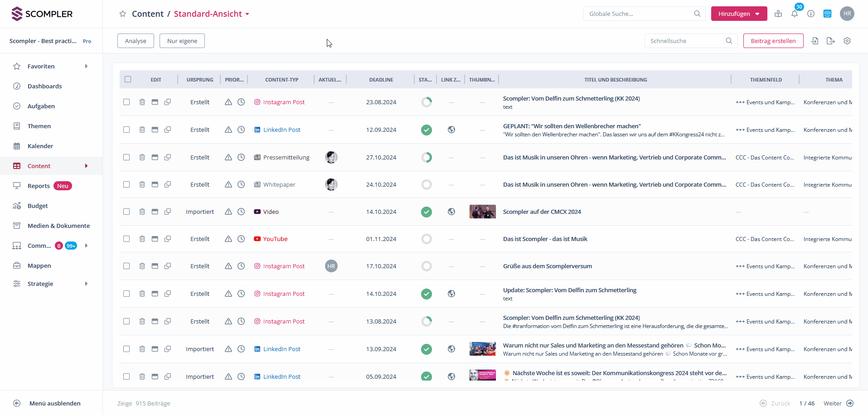This screenshot has width=868, height=415.
Task: Open Kalender from the sidebar
Action: tap(40, 146)
